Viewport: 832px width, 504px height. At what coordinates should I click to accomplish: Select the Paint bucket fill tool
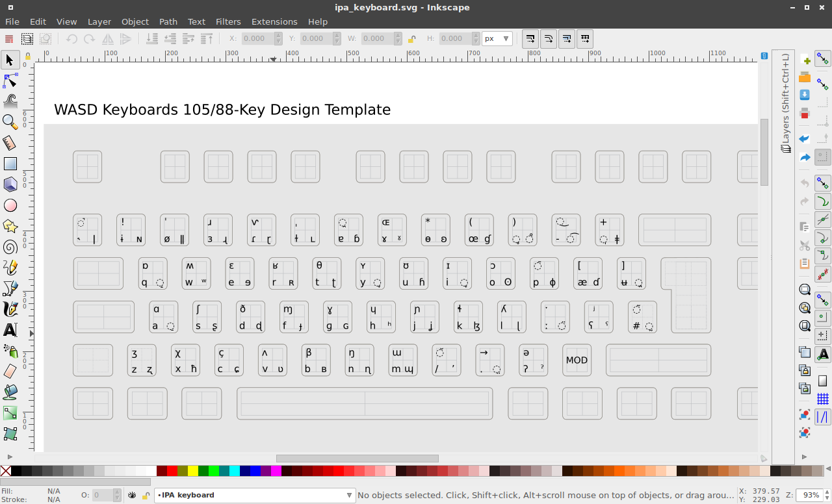(x=10, y=392)
